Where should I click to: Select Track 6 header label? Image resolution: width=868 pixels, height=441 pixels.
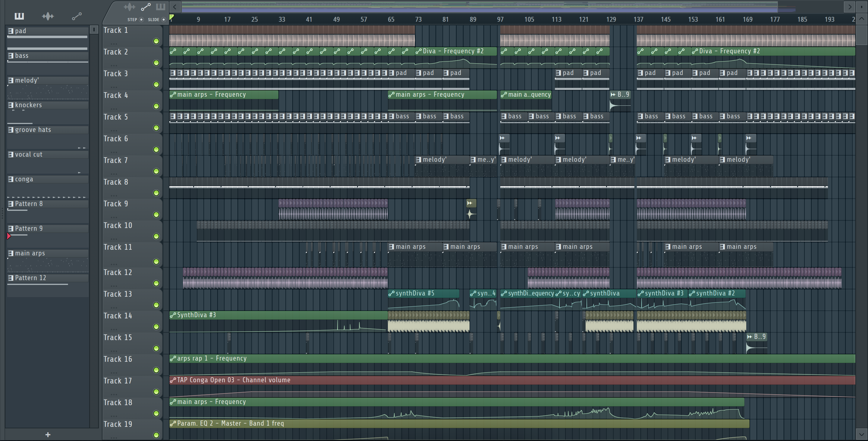[115, 139]
